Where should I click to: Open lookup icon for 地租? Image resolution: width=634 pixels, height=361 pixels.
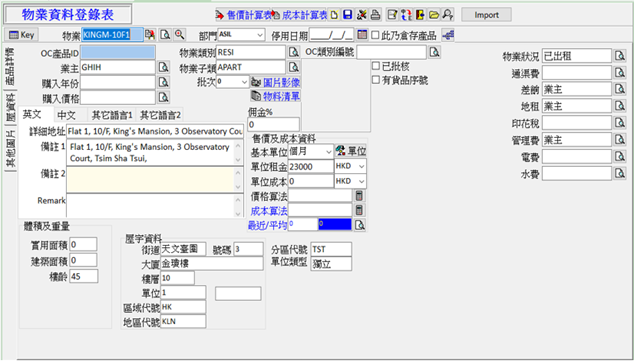(620, 106)
